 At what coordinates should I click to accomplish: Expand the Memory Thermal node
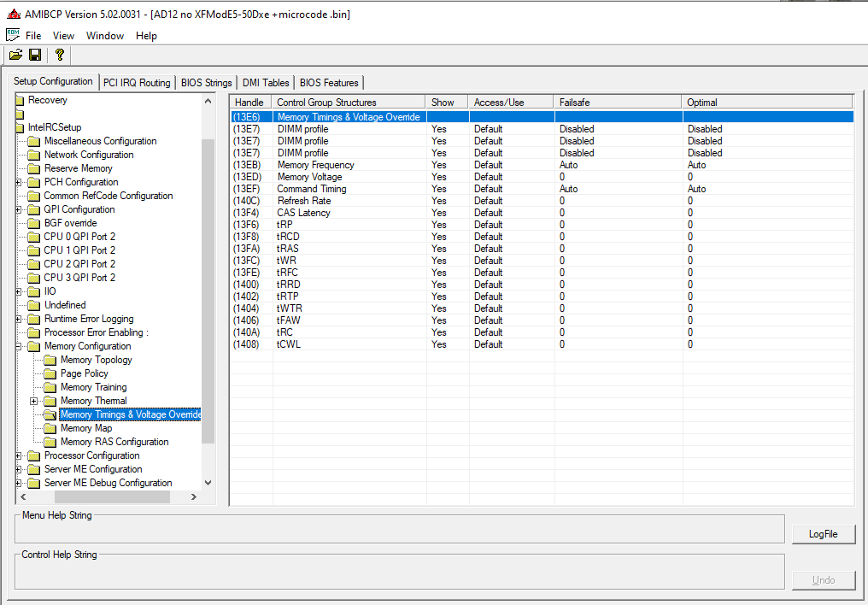[34, 401]
